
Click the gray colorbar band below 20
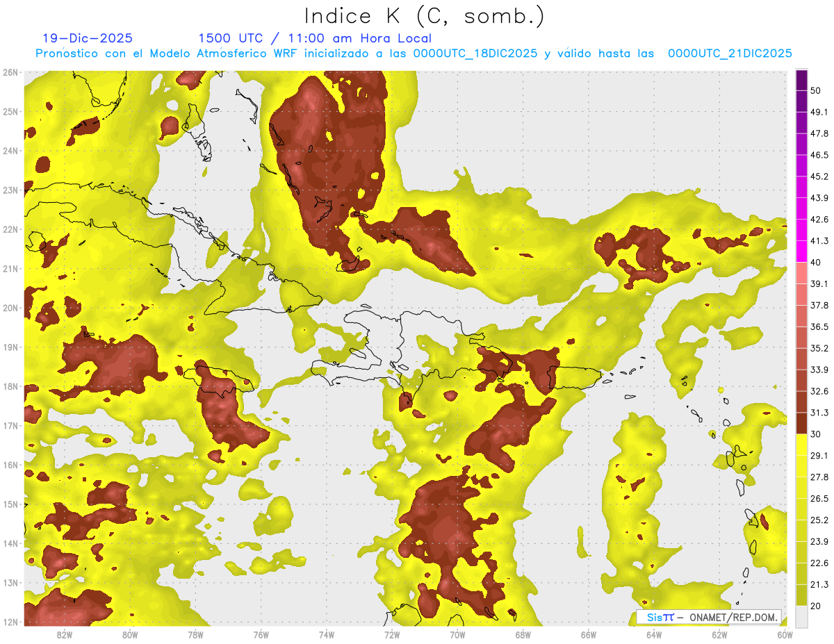[x=801, y=616]
